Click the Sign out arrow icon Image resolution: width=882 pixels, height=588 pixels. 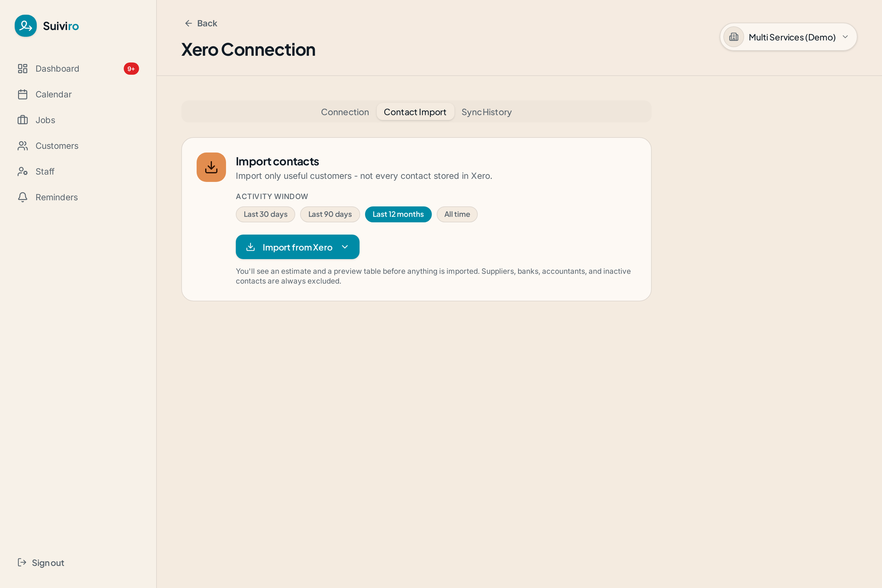point(22,563)
